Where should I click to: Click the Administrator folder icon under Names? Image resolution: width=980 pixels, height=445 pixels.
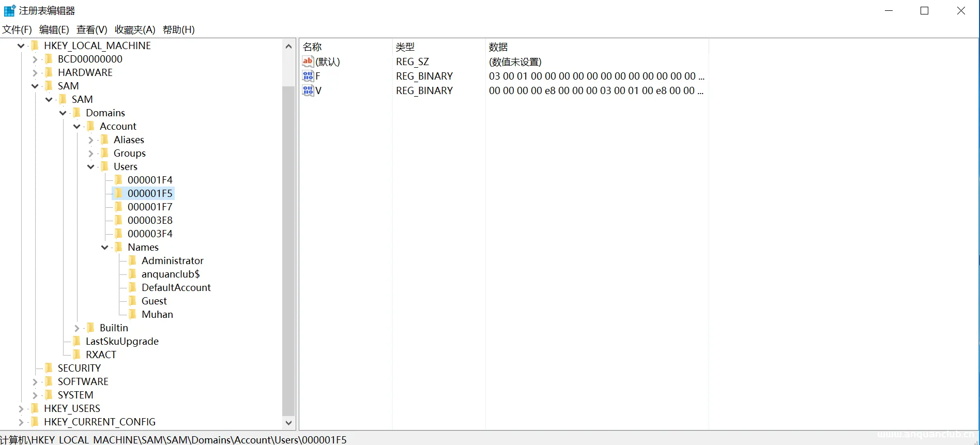pyautogui.click(x=133, y=260)
